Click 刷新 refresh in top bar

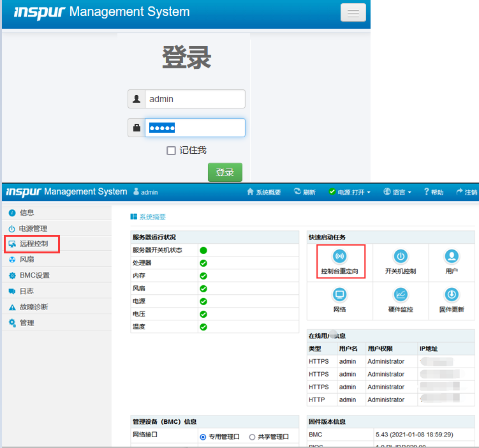point(305,192)
